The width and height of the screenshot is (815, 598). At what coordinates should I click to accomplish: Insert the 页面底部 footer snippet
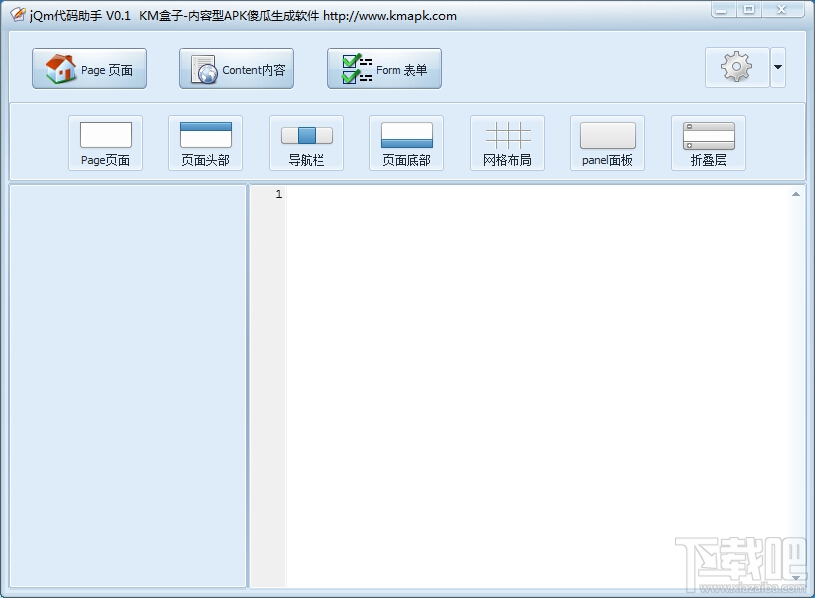[406, 143]
